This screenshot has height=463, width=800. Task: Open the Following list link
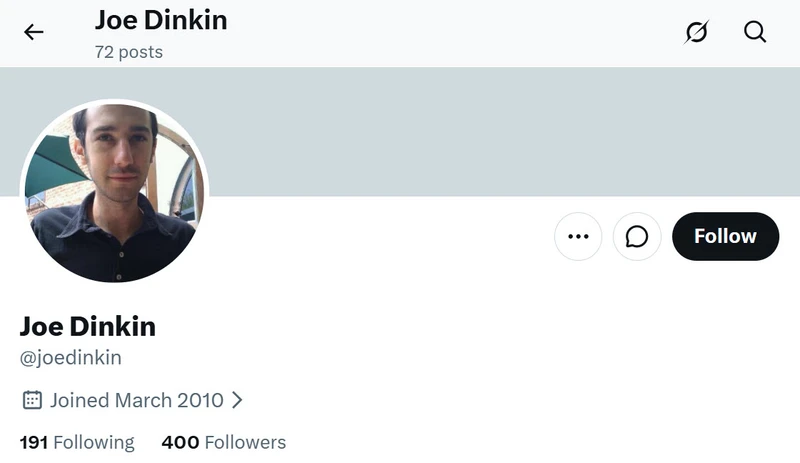[77, 442]
